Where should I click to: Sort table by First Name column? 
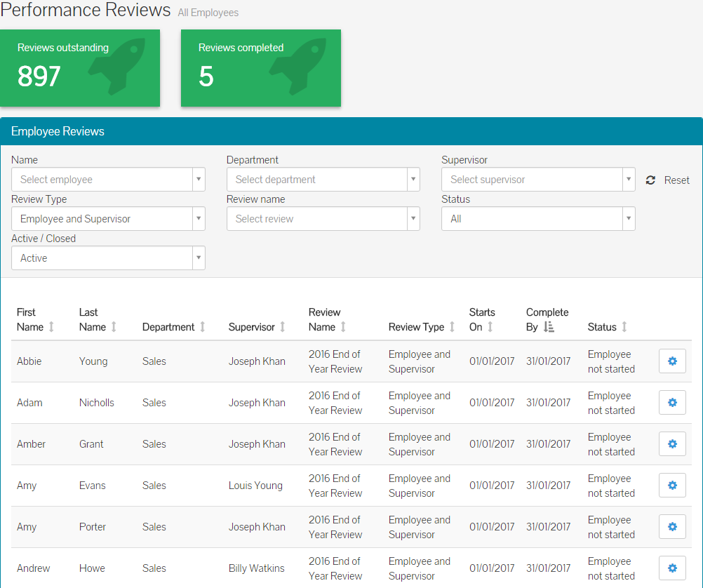(x=51, y=327)
